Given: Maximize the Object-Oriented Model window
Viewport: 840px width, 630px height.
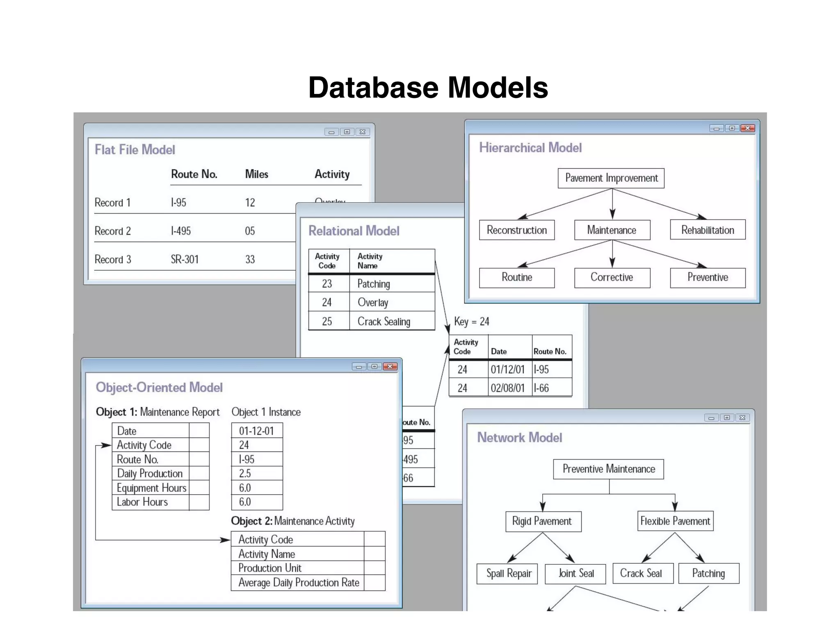Looking at the screenshot, I should pyautogui.click(x=374, y=366).
